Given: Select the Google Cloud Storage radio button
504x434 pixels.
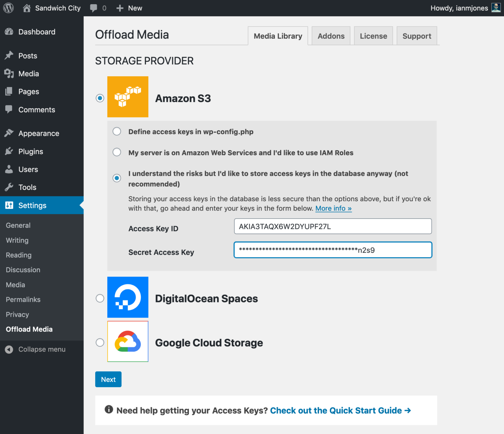Looking at the screenshot, I should (x=100, y=342).
